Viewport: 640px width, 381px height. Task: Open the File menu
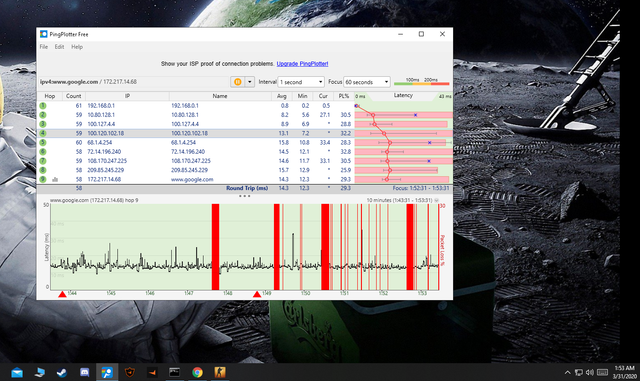[x=44, y=47]
